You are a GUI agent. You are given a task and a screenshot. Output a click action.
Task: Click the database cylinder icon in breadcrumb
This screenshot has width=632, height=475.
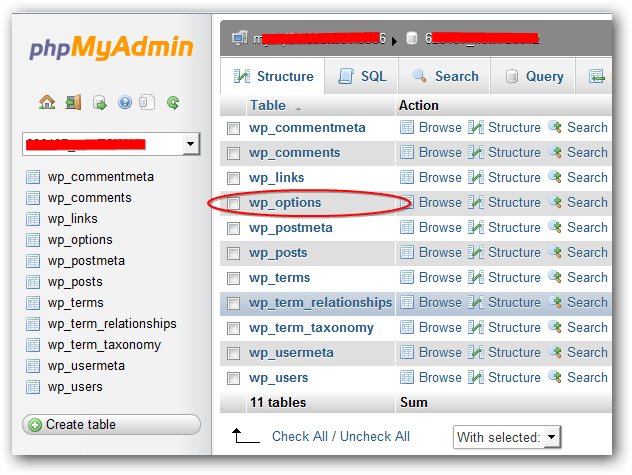click(412, 38)
